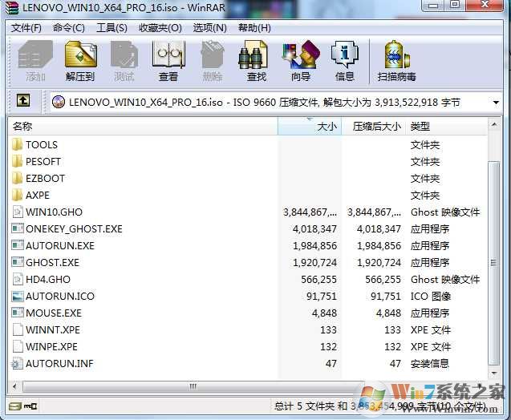Click the WinRAR title bar app icon
The height and width of the screenshot is (420, 511).
12,8
